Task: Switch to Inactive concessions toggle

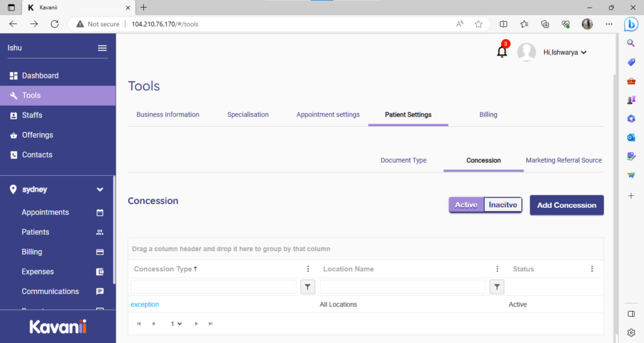Action: pos(502,205)
